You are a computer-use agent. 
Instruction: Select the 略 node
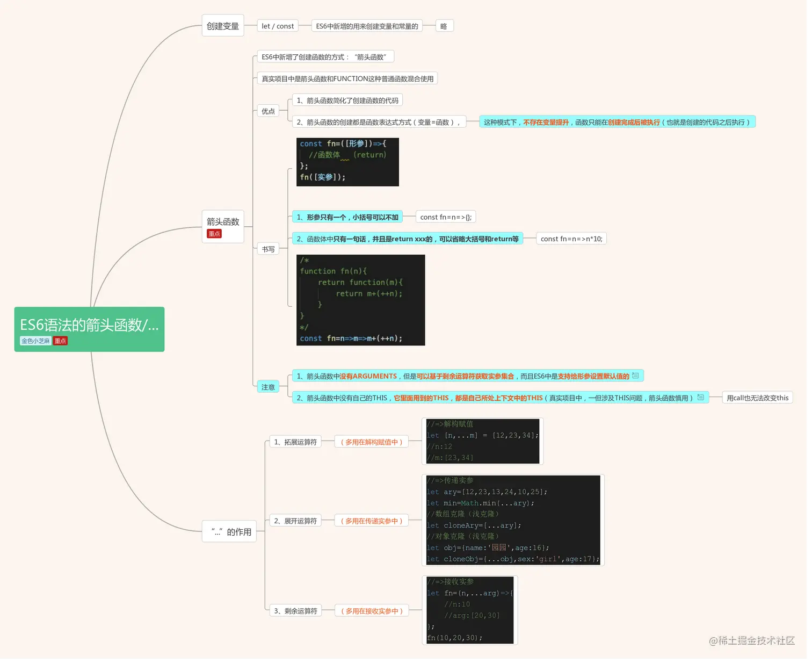444,26
